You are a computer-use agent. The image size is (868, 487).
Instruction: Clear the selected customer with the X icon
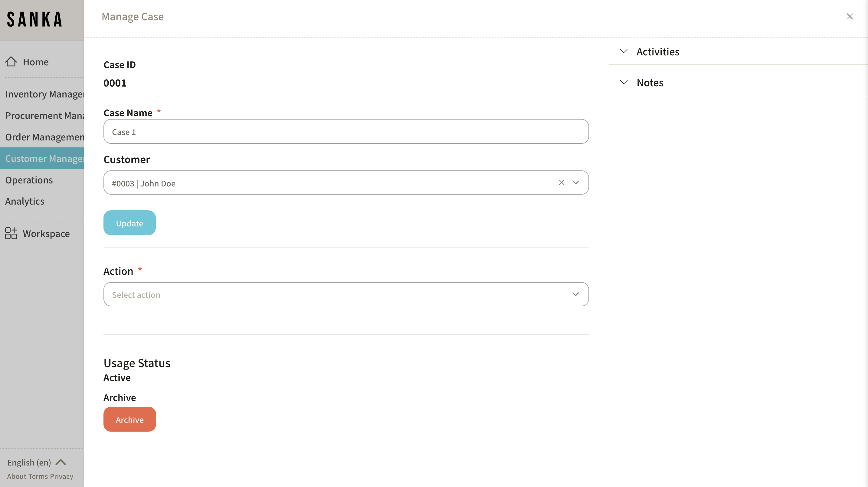click(561, 182)
